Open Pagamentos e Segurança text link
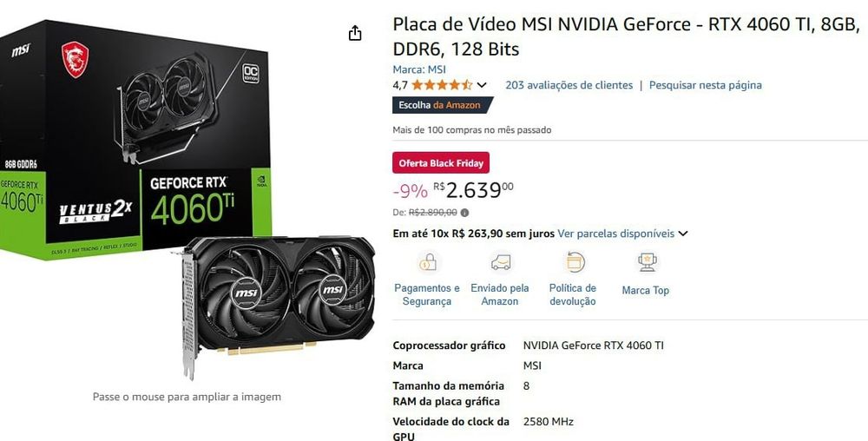 point(427,295)
